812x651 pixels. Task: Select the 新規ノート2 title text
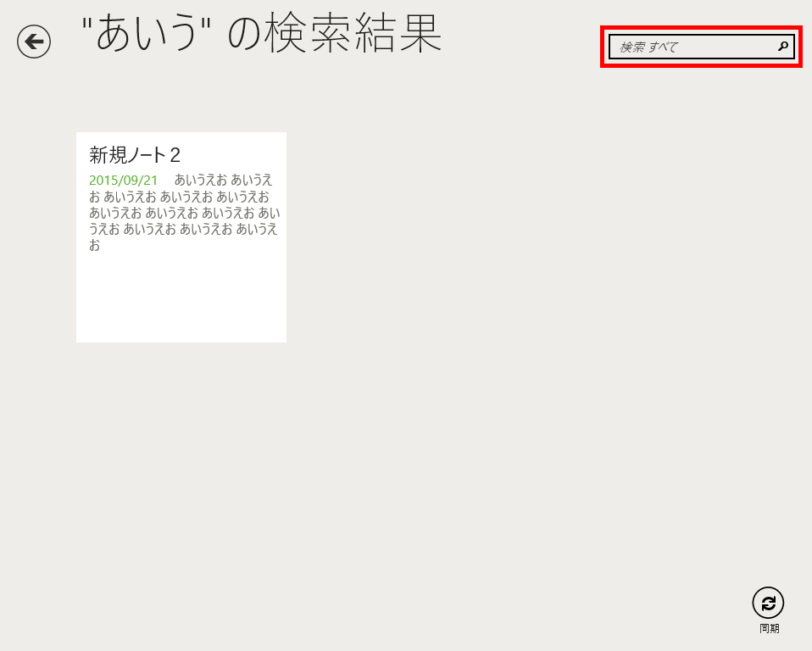(135, 155)
